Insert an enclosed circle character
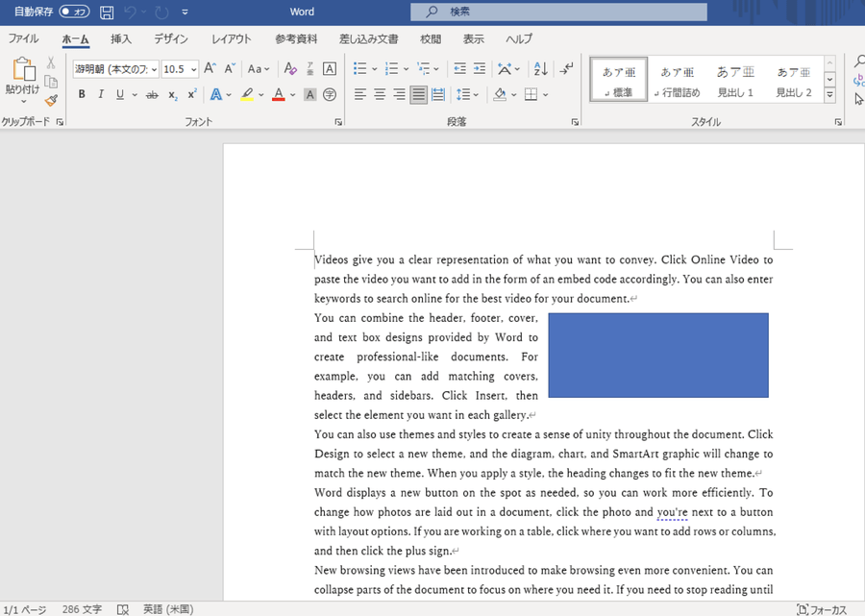Screen dimensions: 865x616 pyautogui.click(x=330, y=95)
